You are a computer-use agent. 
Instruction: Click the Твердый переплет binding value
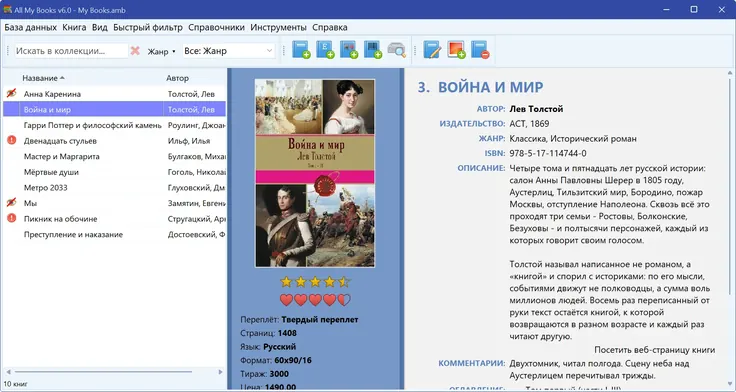pos(320,319)
